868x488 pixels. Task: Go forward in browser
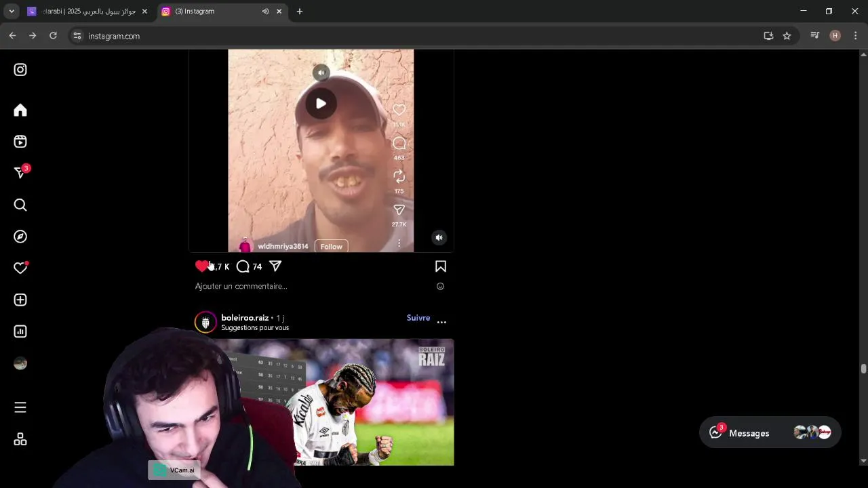point(33,36)
